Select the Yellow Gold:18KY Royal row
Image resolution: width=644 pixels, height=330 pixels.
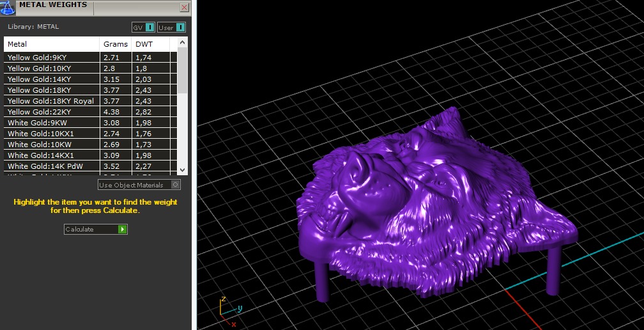pos(90,101)
